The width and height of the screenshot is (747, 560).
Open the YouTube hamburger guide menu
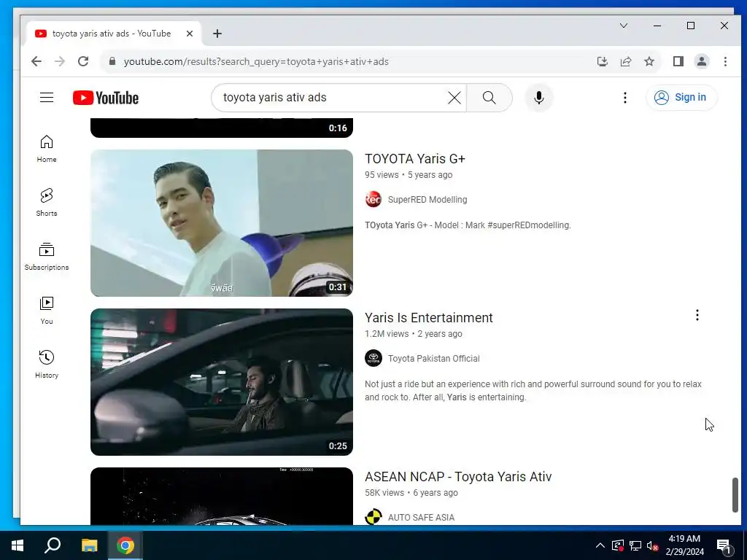pos(46,98)
